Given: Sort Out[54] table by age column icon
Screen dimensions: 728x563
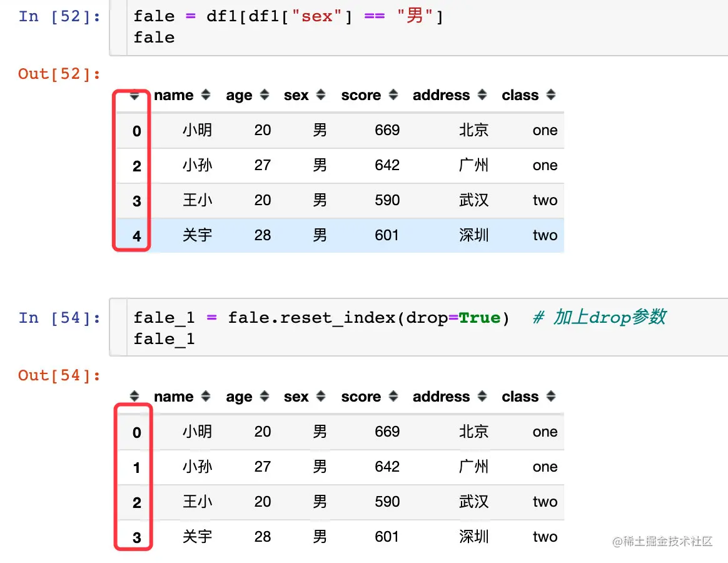Looking at the screenshot, I should click(x=265, y=396).
